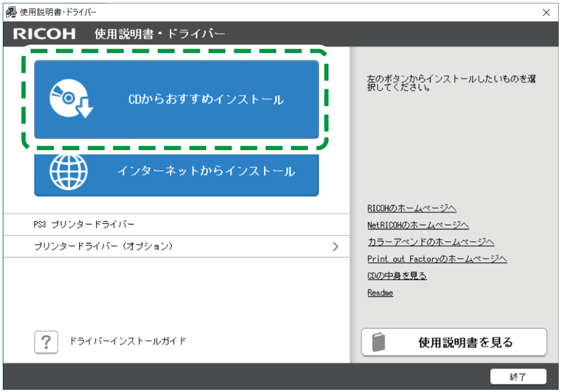Open the カラーアペンドのホームページへ link
The width and height of the screenshot is (561, 392).
(431, 242)
